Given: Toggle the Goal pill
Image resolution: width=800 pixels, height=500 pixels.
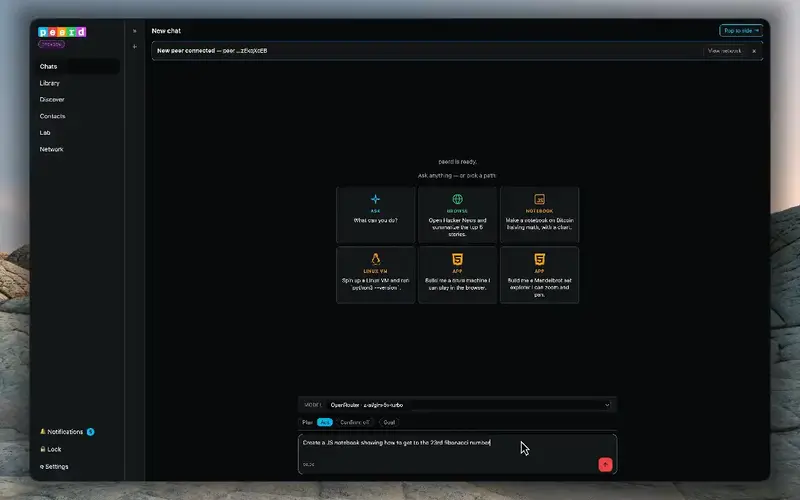Looking at the screenshot, I should (x=389, y=422).
